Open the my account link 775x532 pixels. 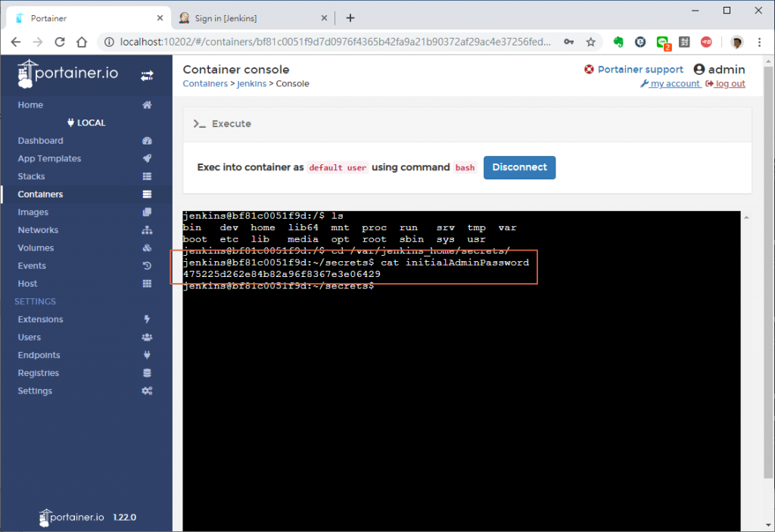coord(671,83)
